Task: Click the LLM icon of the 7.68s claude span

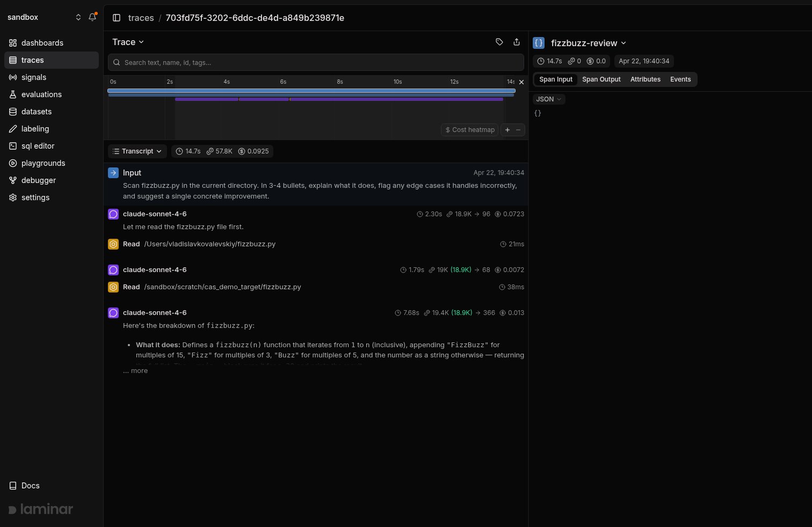Action: pyautogui.click(x=113, y=313)
